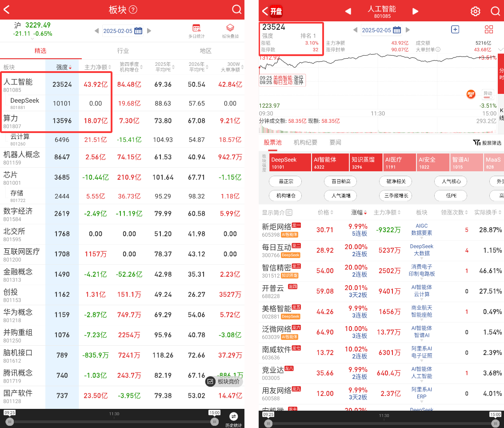The width and height of the screenshot is (504, 428).
Task: Toggle the 异动 switch on chart
Action: click(x=488, y=95)
